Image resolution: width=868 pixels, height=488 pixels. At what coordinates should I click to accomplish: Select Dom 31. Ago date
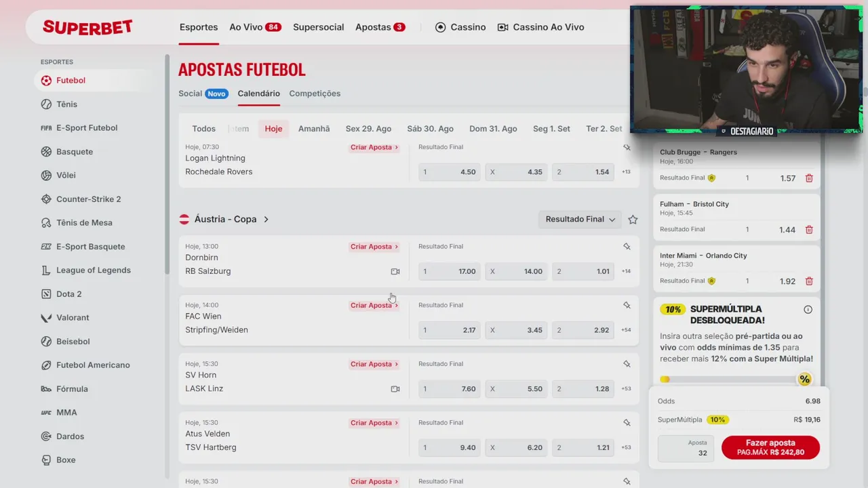pos(493,129)
